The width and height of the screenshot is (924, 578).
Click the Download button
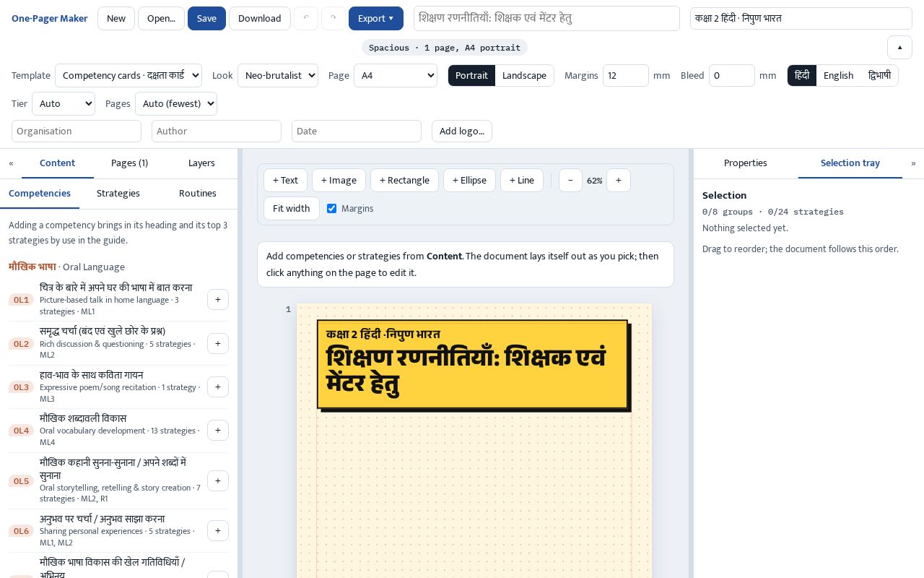pos(260,19)
